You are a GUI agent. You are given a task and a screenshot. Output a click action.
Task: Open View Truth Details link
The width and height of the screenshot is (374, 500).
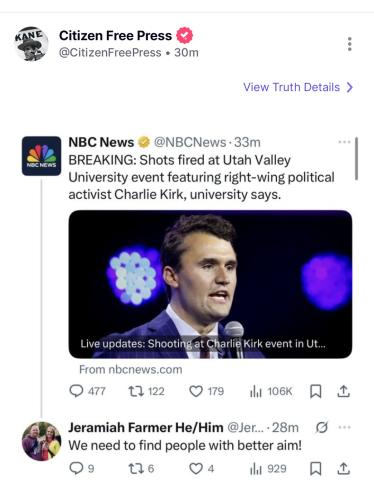pos(298,87)
